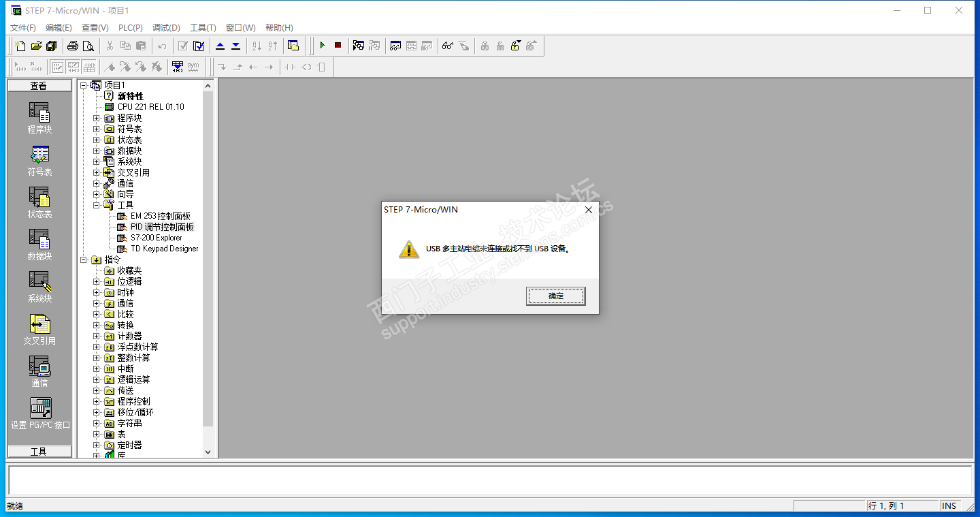Click the INS indicator in the status bar

[x=949, y=505]
